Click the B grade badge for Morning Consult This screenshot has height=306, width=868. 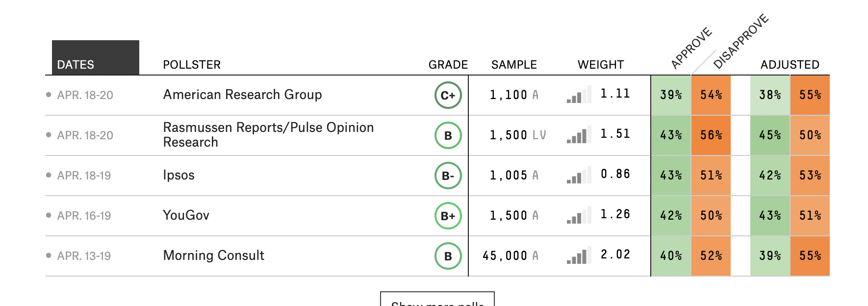point(448,256)
